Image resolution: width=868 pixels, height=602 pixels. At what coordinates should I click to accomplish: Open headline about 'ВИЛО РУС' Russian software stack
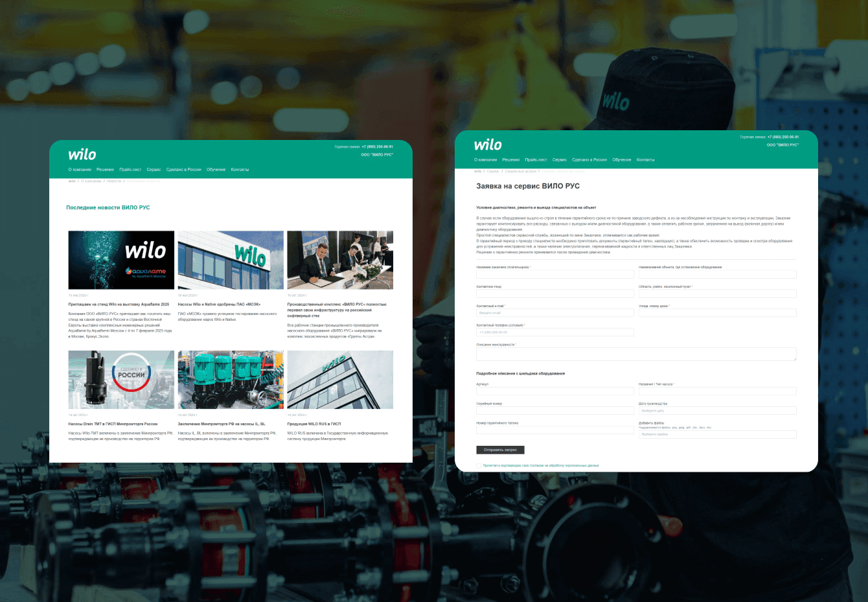point(337,310)
